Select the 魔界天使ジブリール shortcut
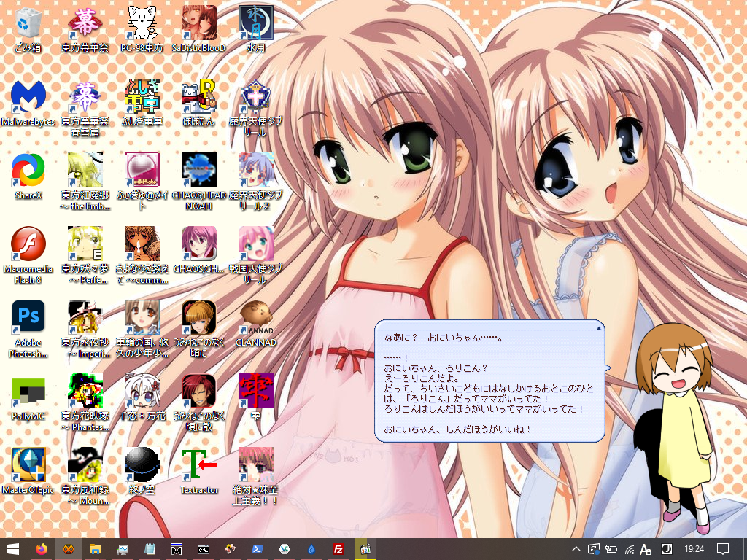Screen dimensions: 747x560 [256, 107]
